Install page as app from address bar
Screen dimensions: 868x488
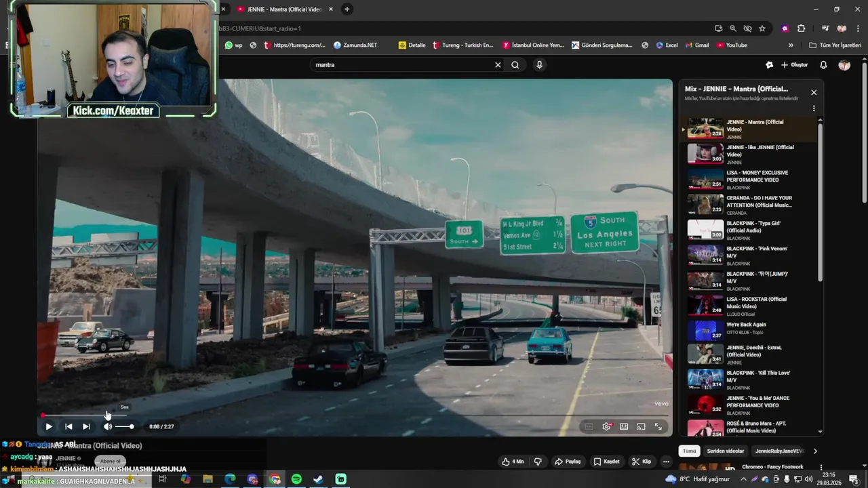coord(718,28)
